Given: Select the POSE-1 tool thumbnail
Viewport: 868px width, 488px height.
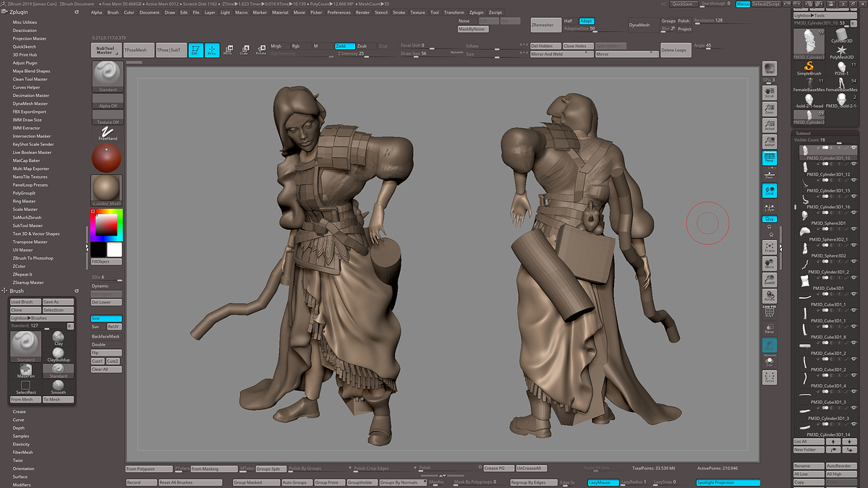Looking at the screenshot, I should [x=841, y=69].
